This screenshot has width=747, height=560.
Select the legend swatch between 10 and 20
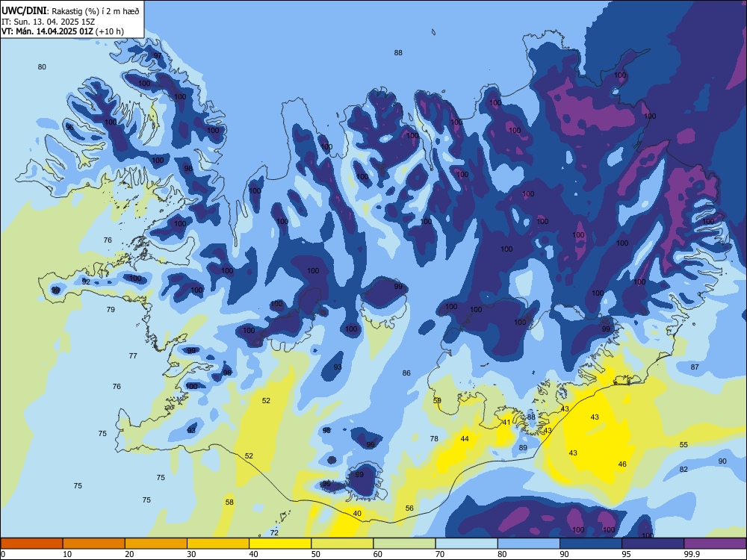[x=94, y=544]
